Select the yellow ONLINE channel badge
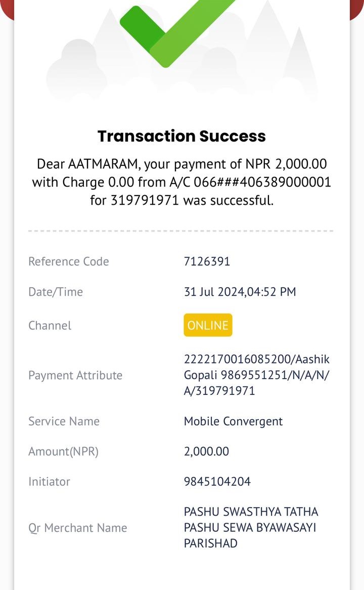The image size is (364, 590). pos(208,325)
